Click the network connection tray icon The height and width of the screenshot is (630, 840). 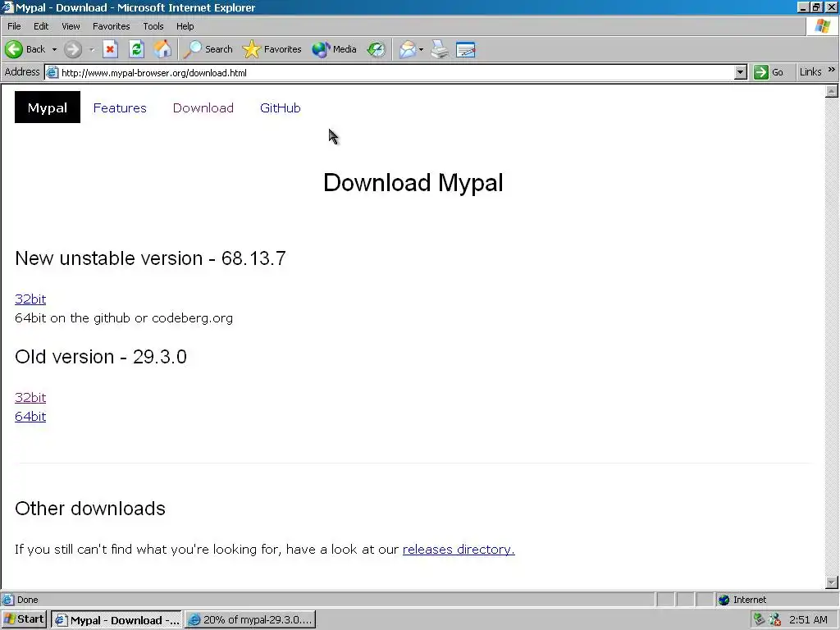coord(759,620)
